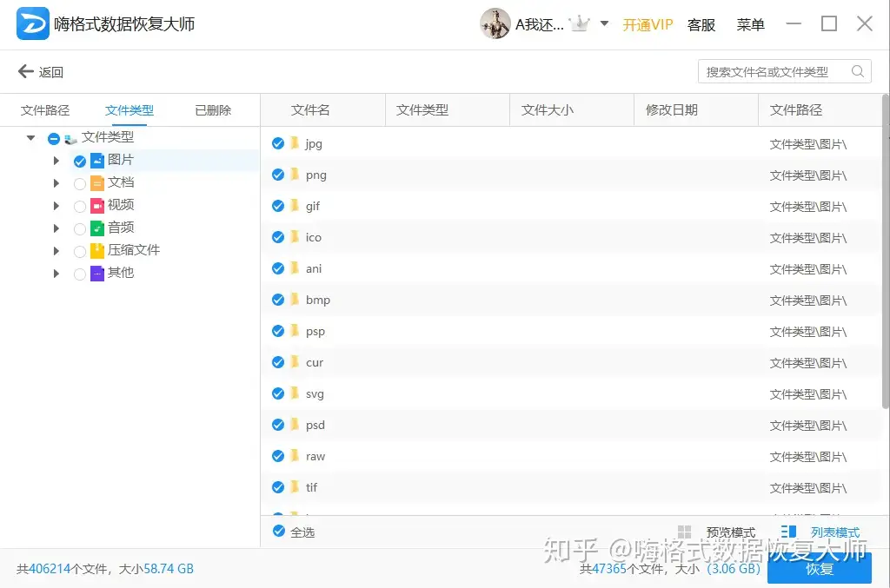Image resolution: width=890 pixels, height=588 pixels.
Task: Click the 开通VIP link
Action: pos(648,24)
